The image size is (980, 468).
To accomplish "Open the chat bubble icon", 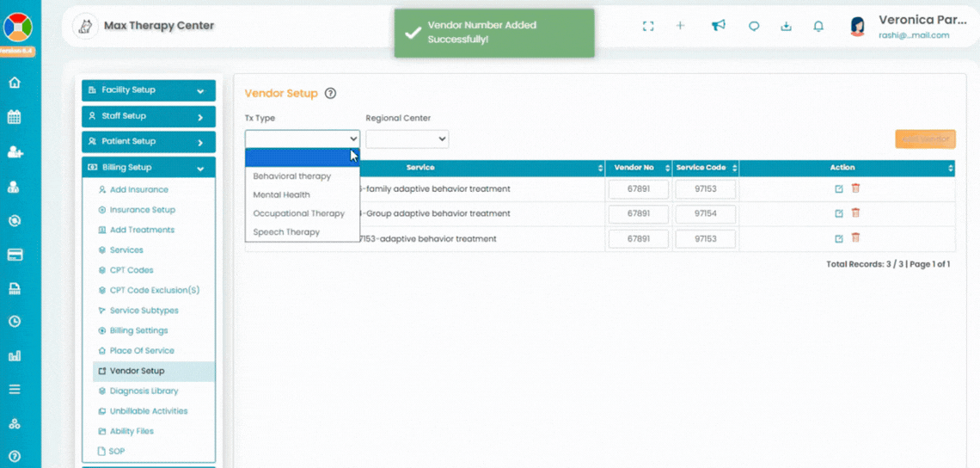I will click(754, 26).
